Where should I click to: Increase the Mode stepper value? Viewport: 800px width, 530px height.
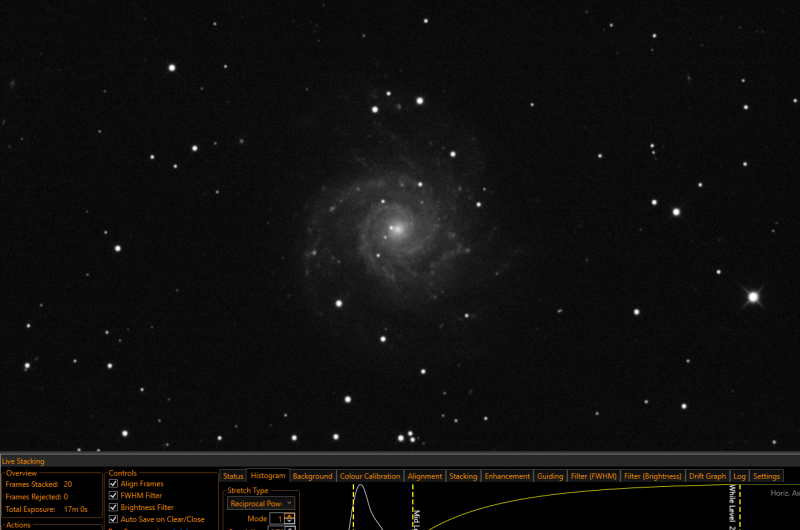click(x=290, y=516)
